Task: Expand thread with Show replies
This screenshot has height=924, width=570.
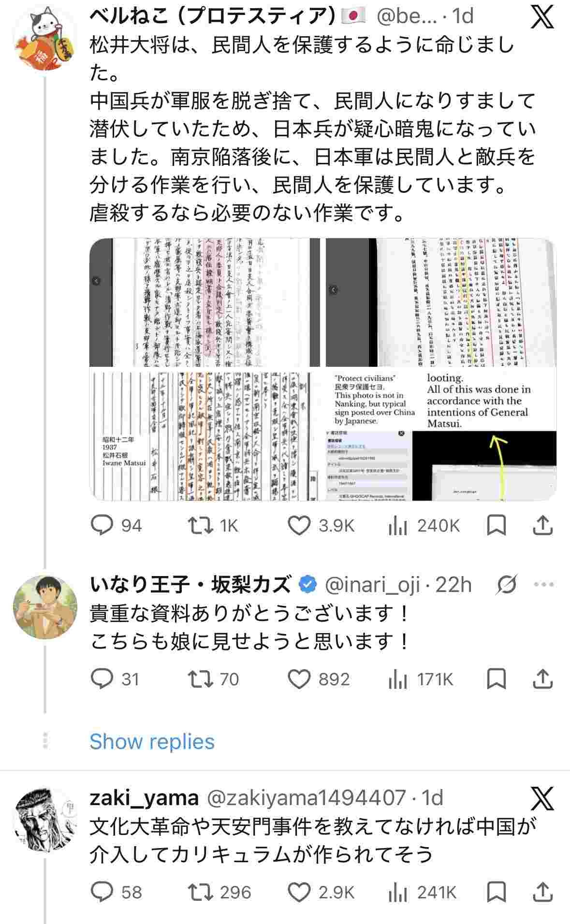Action: click(152, 741)
